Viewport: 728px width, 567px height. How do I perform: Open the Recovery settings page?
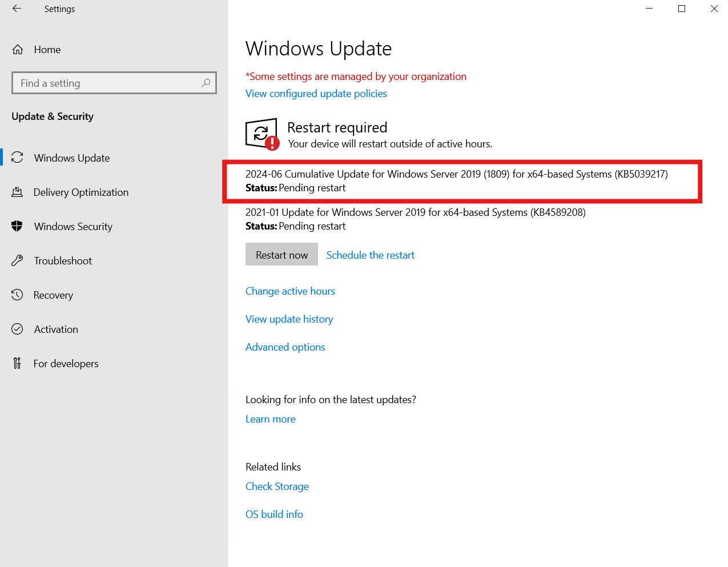click(53, 295)
